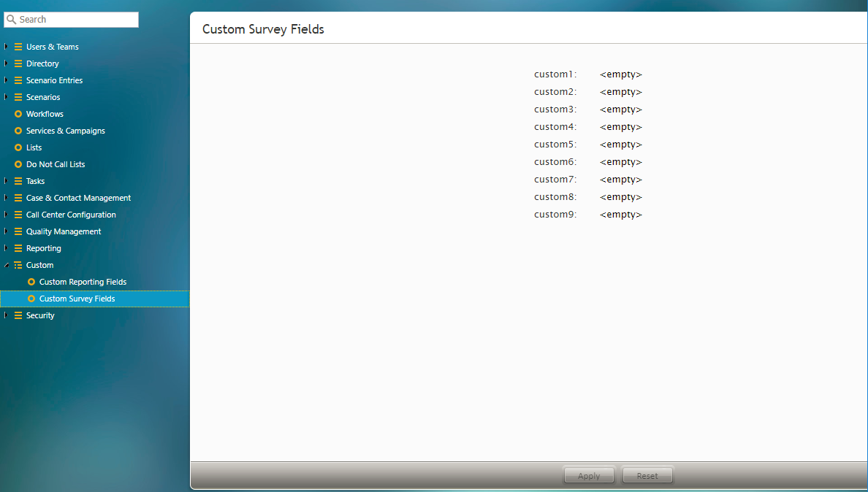Image resolution: width=868 pixels, height=492 pixels.
Task: Click the Custom Survey Fields circle icon
Action: [x=31, y=299]
